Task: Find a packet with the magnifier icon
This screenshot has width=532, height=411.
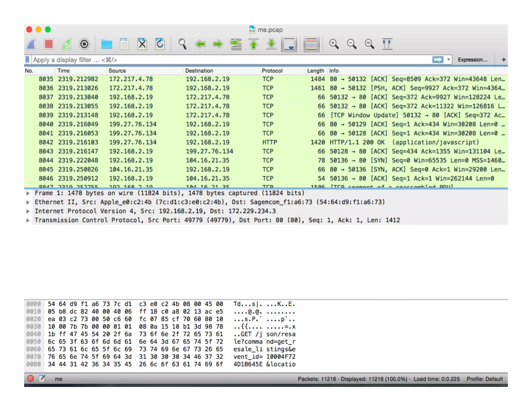Action: click(x=182, y=44)
